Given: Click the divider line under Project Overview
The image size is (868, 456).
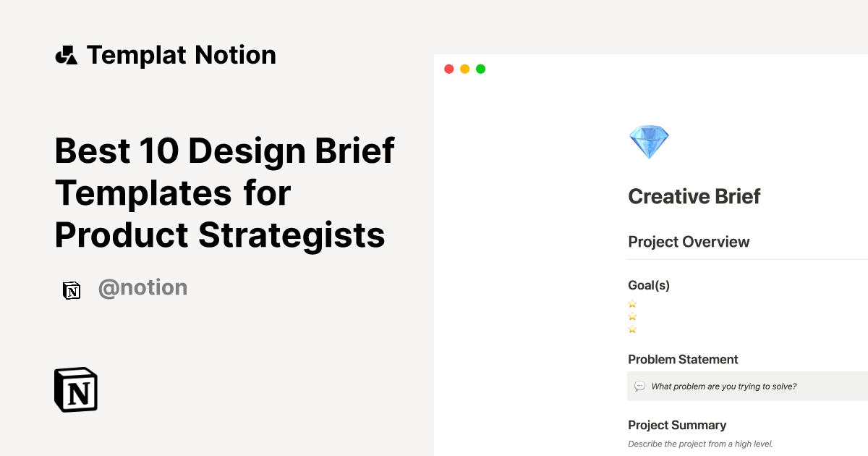Looking at the screenshot, I should click(x=745, y=258).
